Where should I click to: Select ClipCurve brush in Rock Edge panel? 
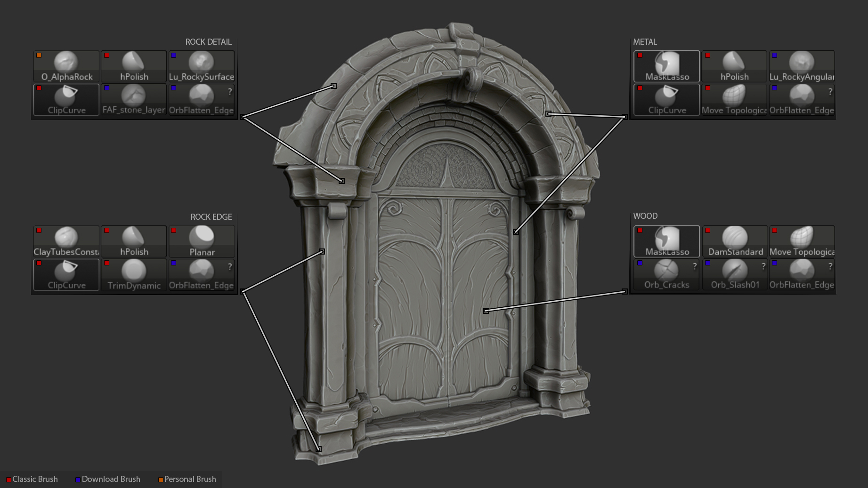[66, 275]
